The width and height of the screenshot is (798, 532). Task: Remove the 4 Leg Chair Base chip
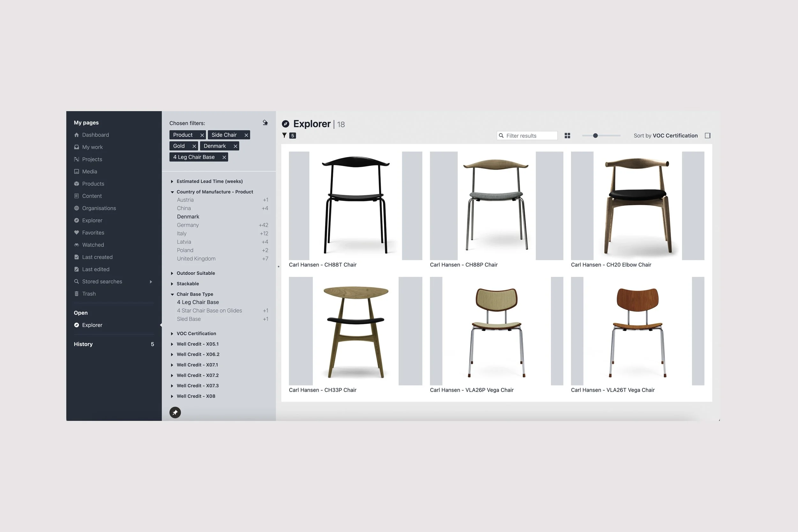coord(224,157)
